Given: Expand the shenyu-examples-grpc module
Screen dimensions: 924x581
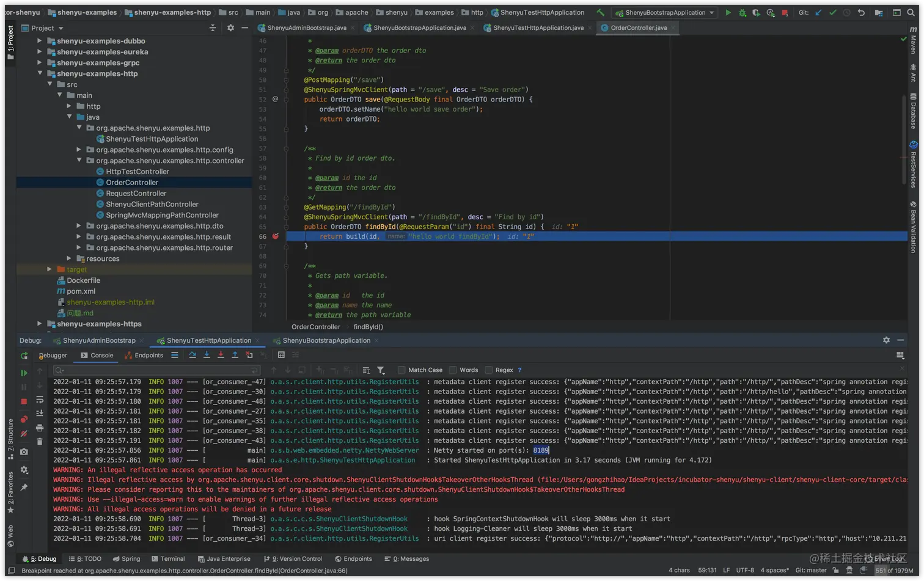Looking at the screenshot, I should pyautogui.click(x=40, y=63).
